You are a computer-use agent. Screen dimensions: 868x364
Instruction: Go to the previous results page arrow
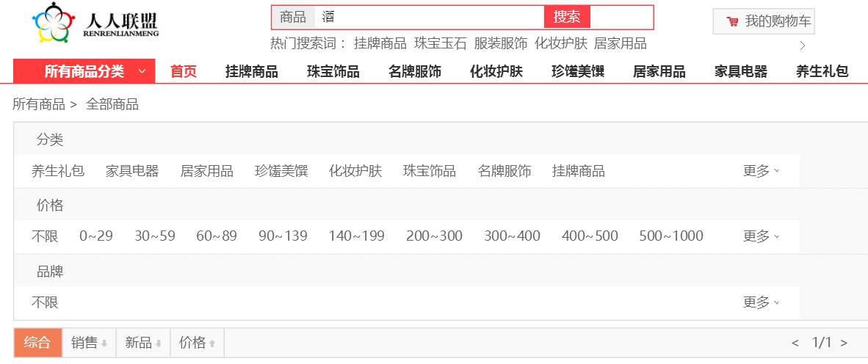coord(795,343)
